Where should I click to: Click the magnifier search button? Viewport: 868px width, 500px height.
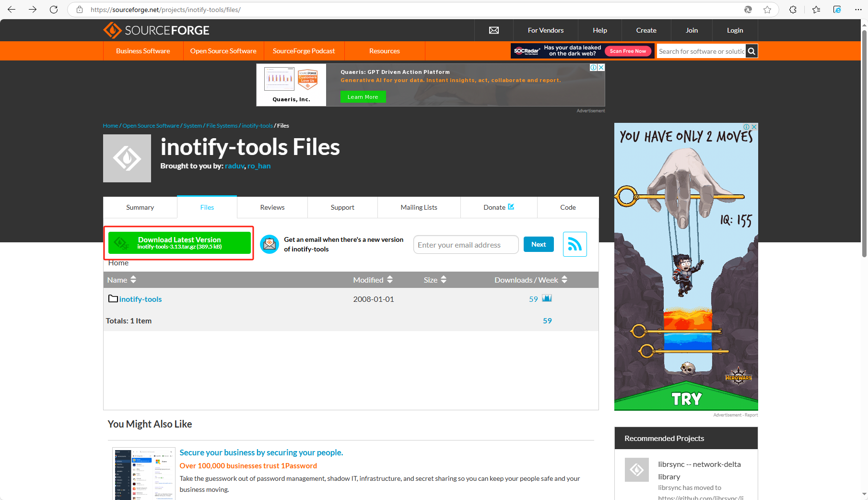click(x=751, y=51)
